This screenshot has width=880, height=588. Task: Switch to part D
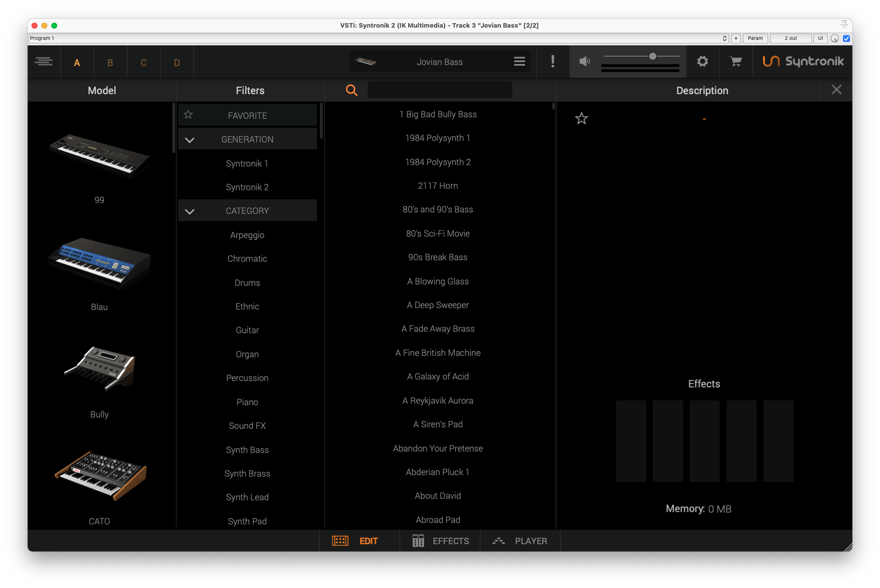[177, 63]
